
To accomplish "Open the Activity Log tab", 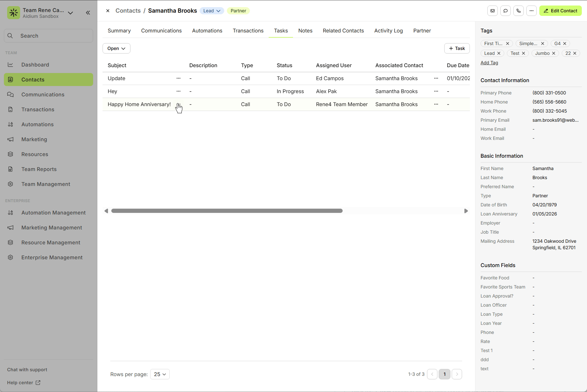I will [x=388, y=31].
